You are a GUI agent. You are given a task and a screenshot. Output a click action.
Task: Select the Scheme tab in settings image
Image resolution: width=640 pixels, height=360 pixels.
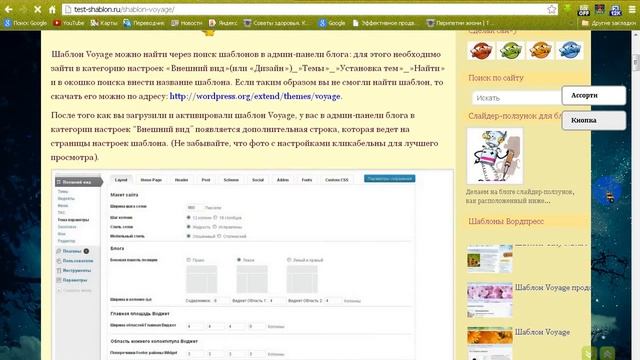[231, 180]
